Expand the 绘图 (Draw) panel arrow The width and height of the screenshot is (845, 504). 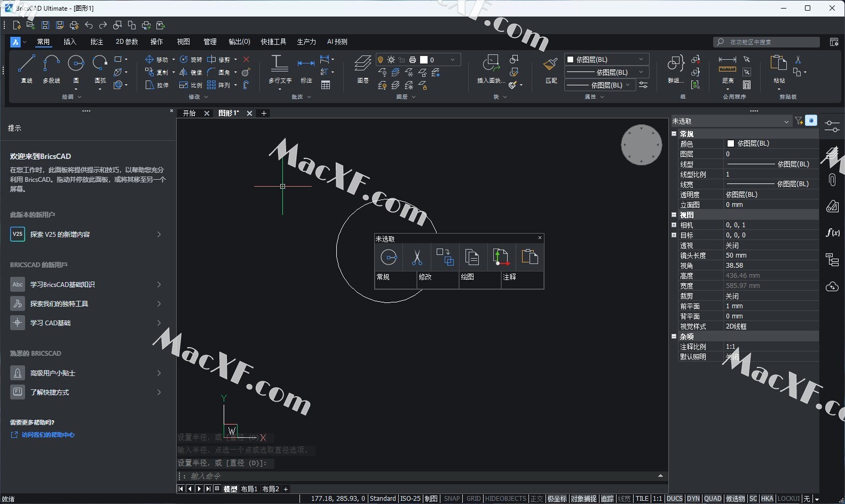click(x=80, y=97)
